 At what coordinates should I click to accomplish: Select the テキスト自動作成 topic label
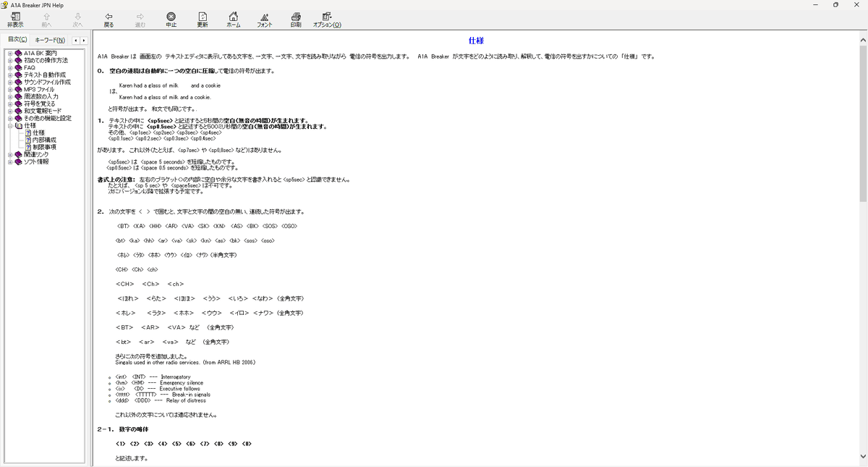tap(45, 75)
